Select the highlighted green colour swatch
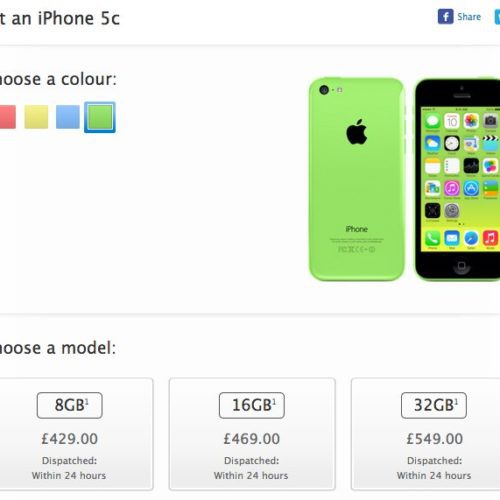The width and height of the screenshot is (500, 500). [100, 117]
